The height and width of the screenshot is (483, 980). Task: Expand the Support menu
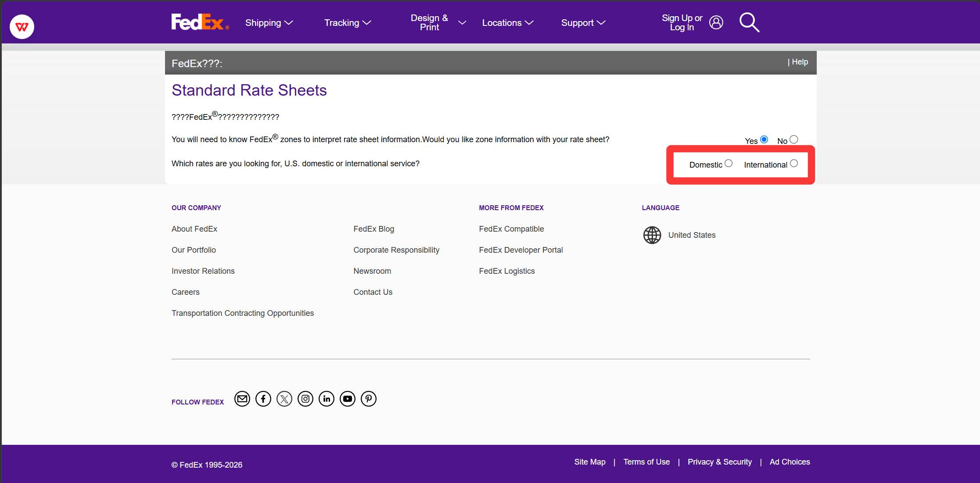(583, 23)
